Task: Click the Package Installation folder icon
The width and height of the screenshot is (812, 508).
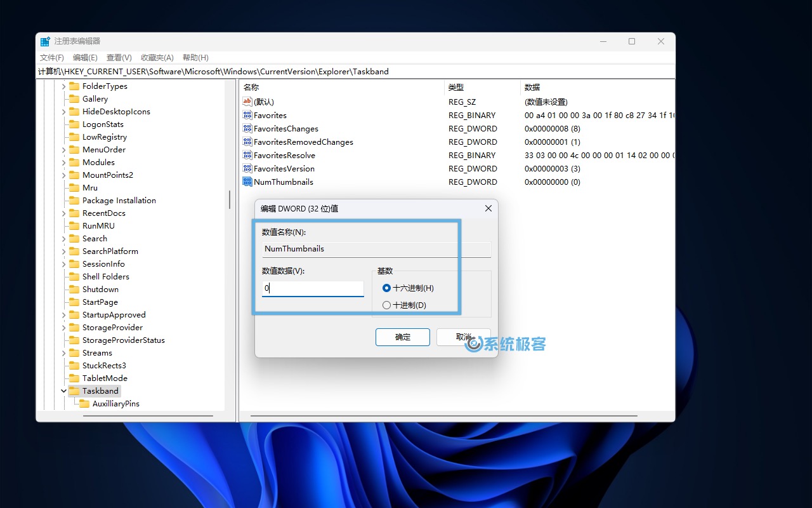Action: [x=74, y=201]
